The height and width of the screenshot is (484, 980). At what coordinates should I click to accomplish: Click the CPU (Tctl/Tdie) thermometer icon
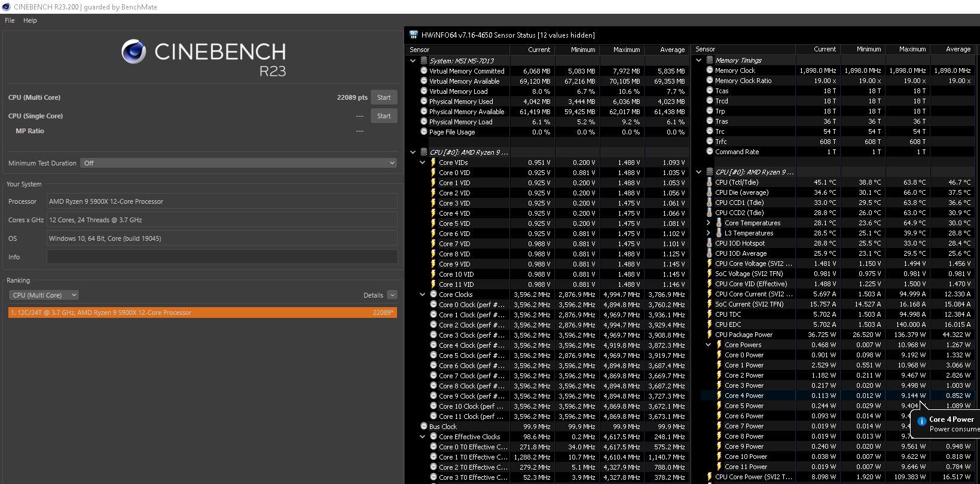(709, 182)
